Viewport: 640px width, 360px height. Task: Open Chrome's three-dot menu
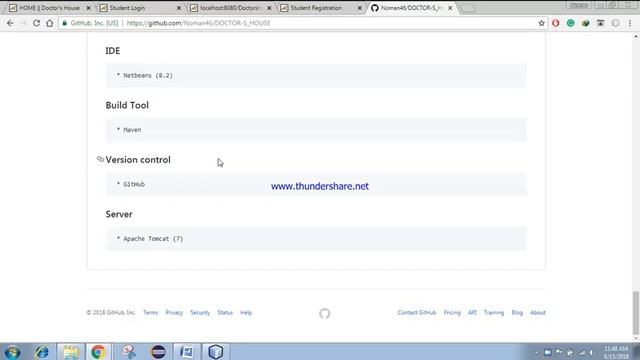coord(630,23)
